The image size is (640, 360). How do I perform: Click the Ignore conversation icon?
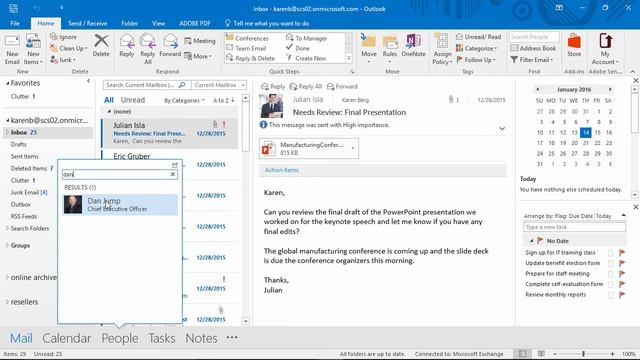pos(53,37)
